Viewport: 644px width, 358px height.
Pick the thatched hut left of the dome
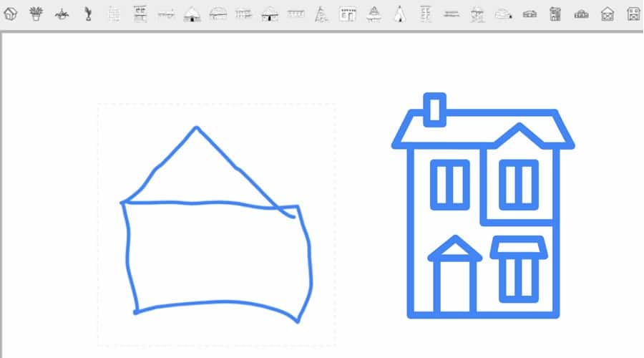[x=192, y=15]
